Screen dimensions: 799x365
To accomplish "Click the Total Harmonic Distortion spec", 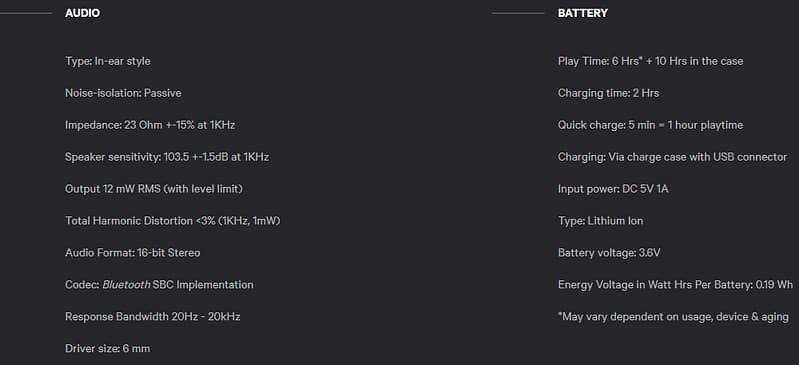I will pyautogui.click(x=173, y=221).
